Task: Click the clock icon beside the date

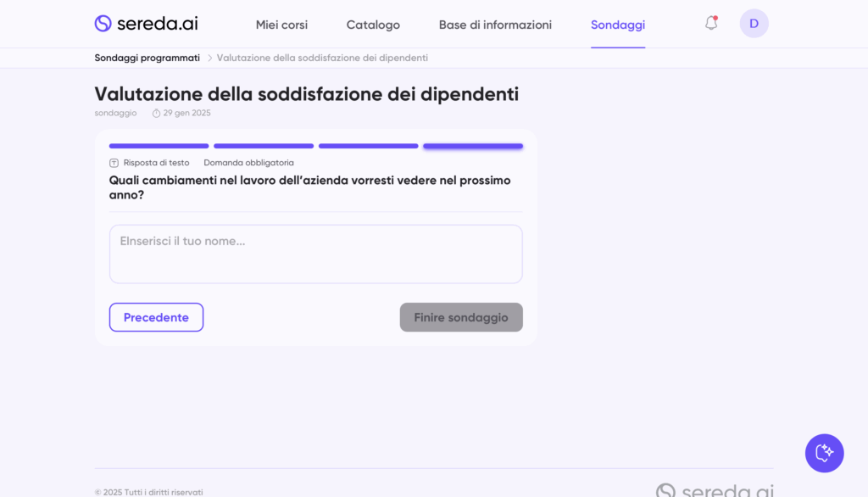Action: point(156,113)
